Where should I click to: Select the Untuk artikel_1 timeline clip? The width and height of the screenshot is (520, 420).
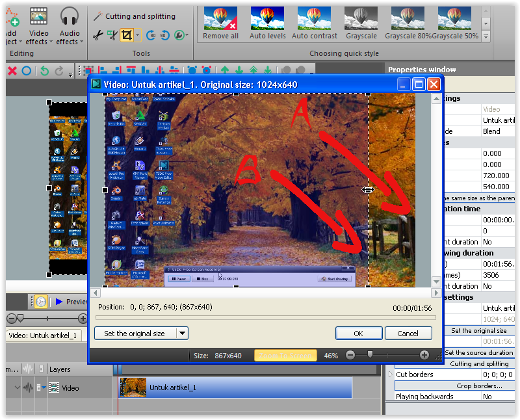point(236,387)
